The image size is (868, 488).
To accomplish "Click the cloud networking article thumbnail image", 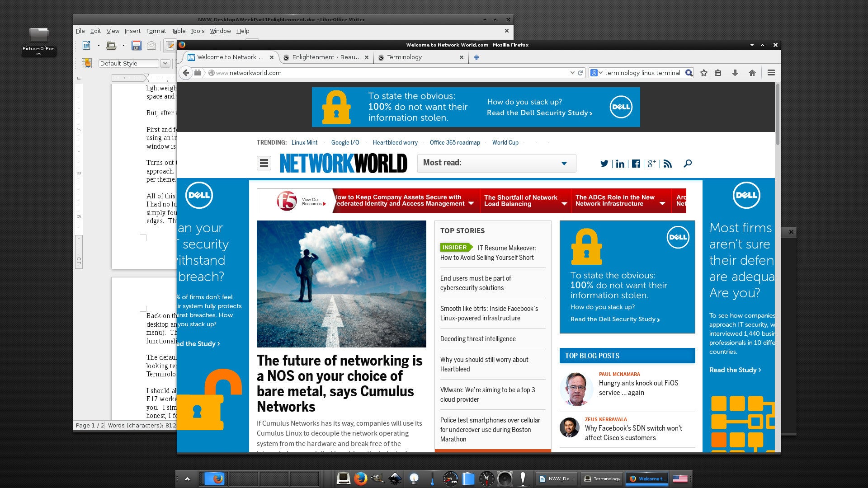I will 341,284.
